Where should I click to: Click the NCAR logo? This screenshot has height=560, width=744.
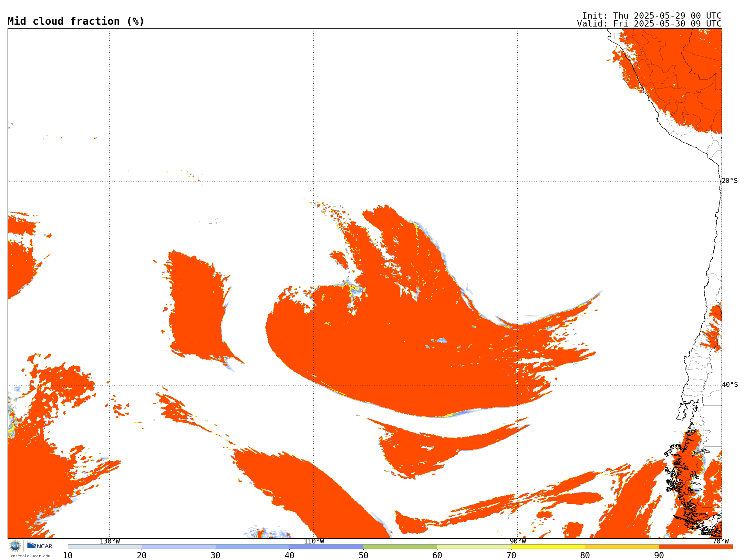pyautogui.click(x=40, y=546)
